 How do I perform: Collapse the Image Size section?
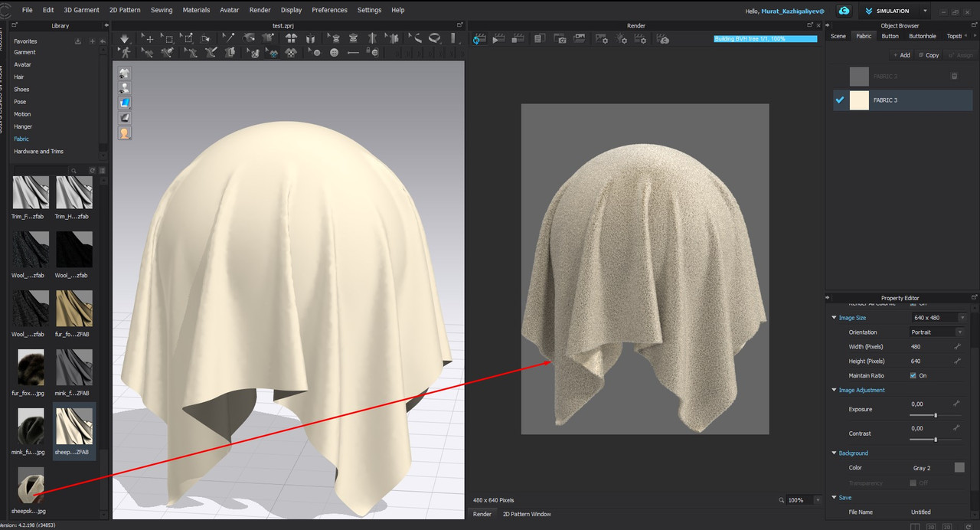tap(835, 318)
